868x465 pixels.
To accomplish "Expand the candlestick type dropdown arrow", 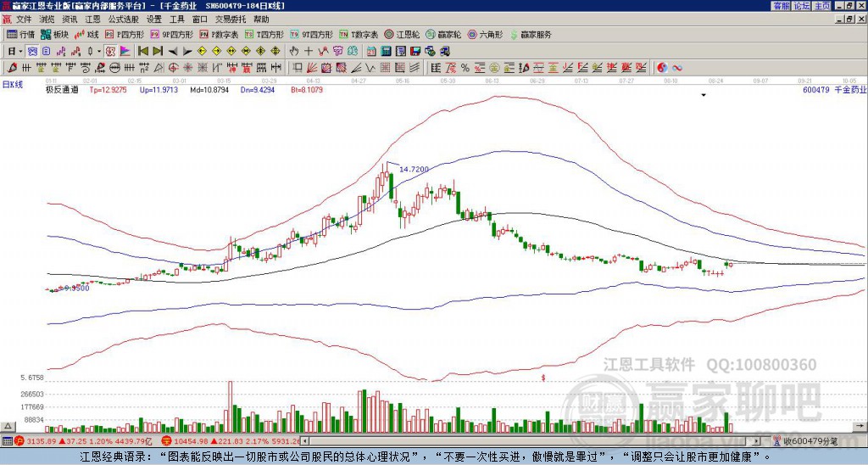I will click(99, 52).
